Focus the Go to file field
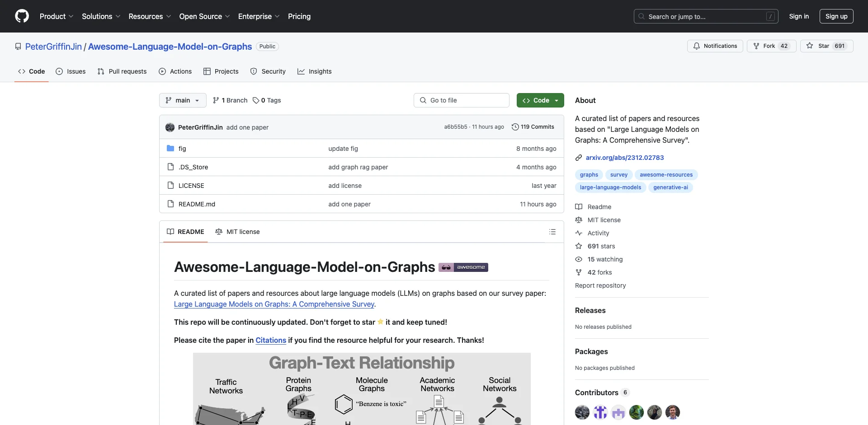This screenshot has width=868, height=425. (462, 100)
